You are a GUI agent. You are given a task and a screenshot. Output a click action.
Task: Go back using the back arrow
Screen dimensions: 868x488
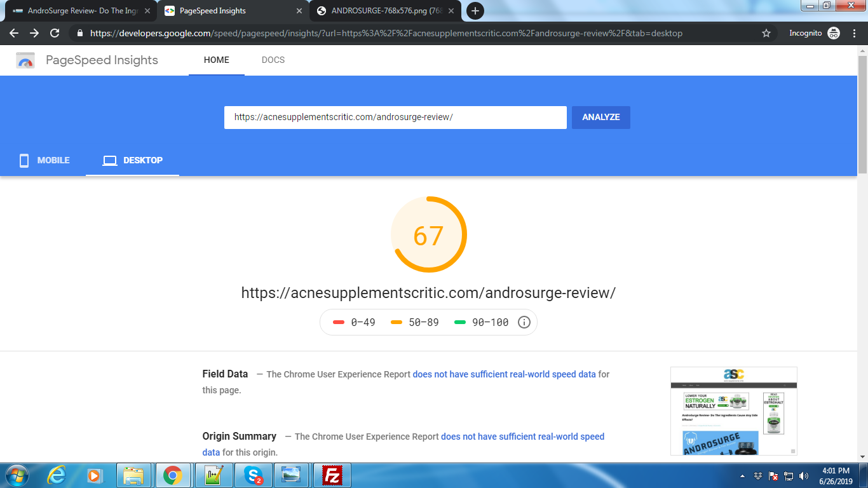coord(14,33)
